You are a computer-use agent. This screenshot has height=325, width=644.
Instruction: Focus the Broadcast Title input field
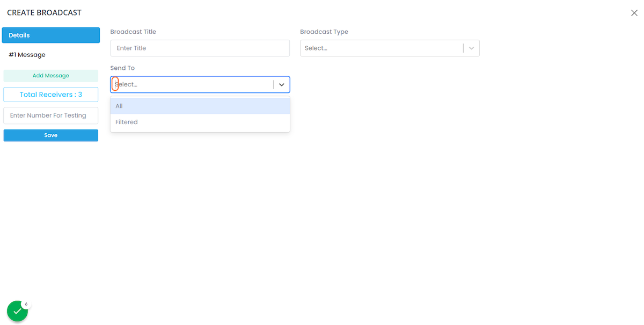click(200, 48)
